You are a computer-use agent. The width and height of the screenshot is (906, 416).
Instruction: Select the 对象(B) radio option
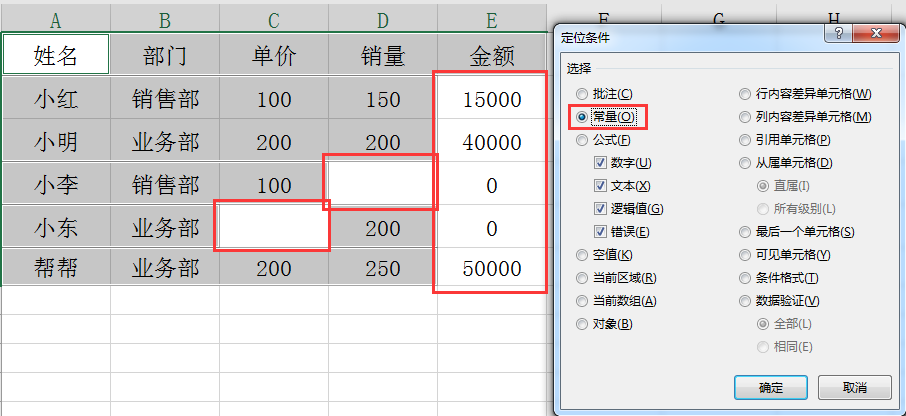click(x=604, y=324)
